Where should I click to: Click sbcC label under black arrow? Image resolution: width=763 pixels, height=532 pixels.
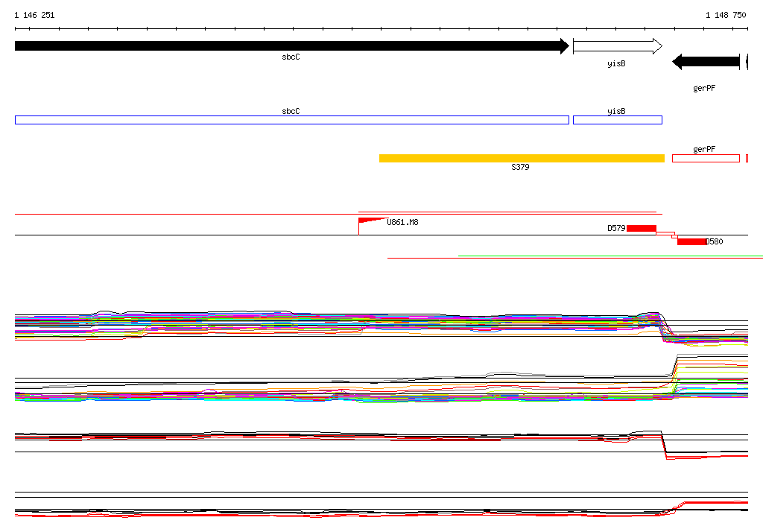click(x=291, y=57)
